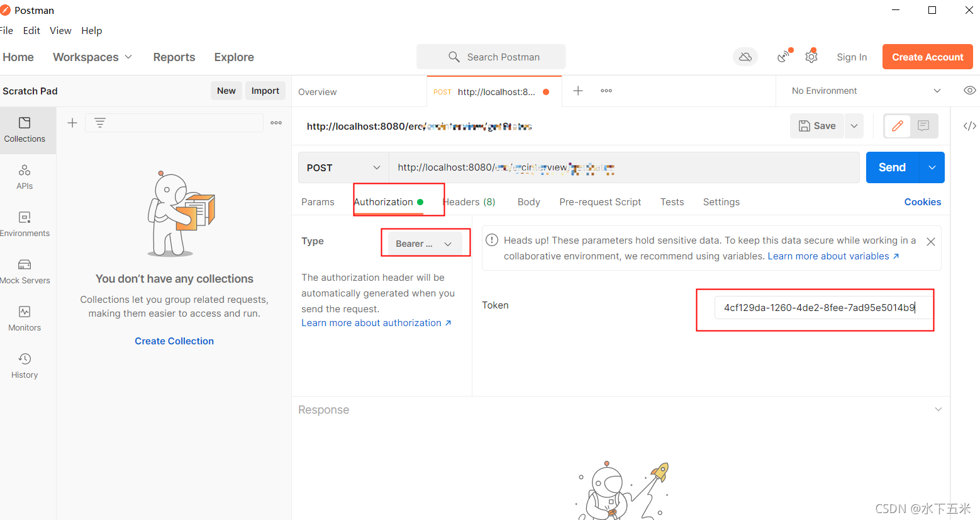This screenshot has width=980, height=520.
Task: Switch to the Tests tab
Action: 672,202
